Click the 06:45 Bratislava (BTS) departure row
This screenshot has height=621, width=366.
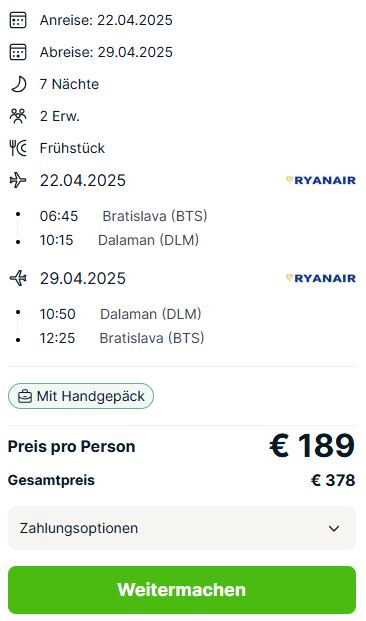point(123,216)
